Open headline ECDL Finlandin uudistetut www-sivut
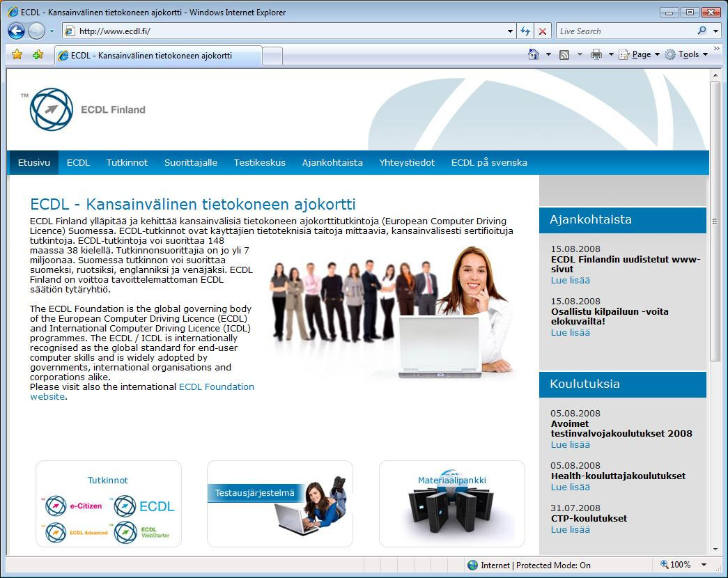728x578 pixels. pyautogui.click(x=626, y=264)
